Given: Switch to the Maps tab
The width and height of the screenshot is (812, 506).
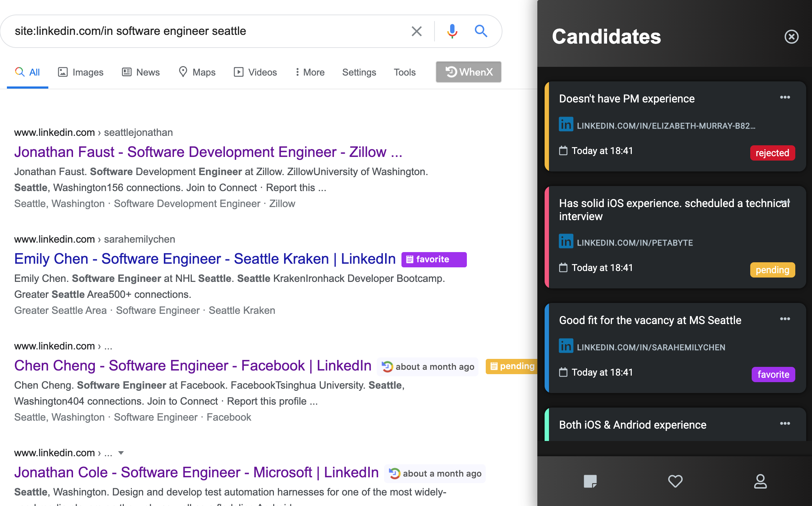Looking at the screenshot, I should pos(197,72).
